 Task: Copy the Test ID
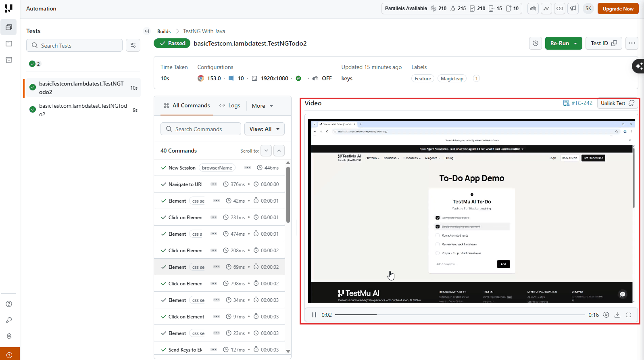tap(604, 43)
